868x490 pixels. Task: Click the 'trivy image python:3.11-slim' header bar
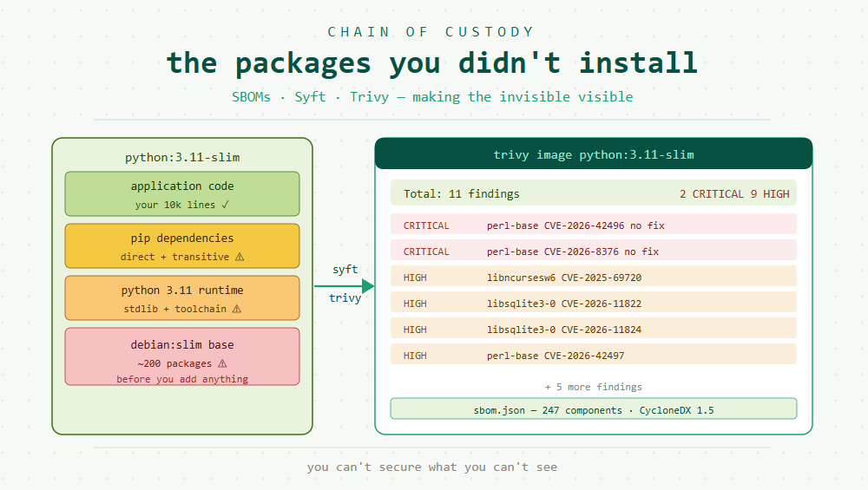[594, 154]
